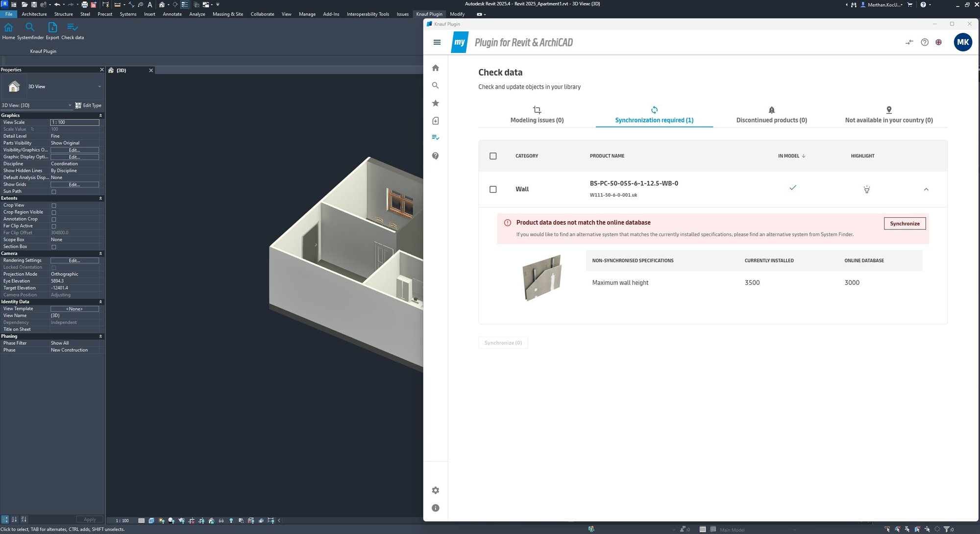
Task: Toggle Reveal Hidden Elements lightbulb
Action: click(x=231, y=521)
